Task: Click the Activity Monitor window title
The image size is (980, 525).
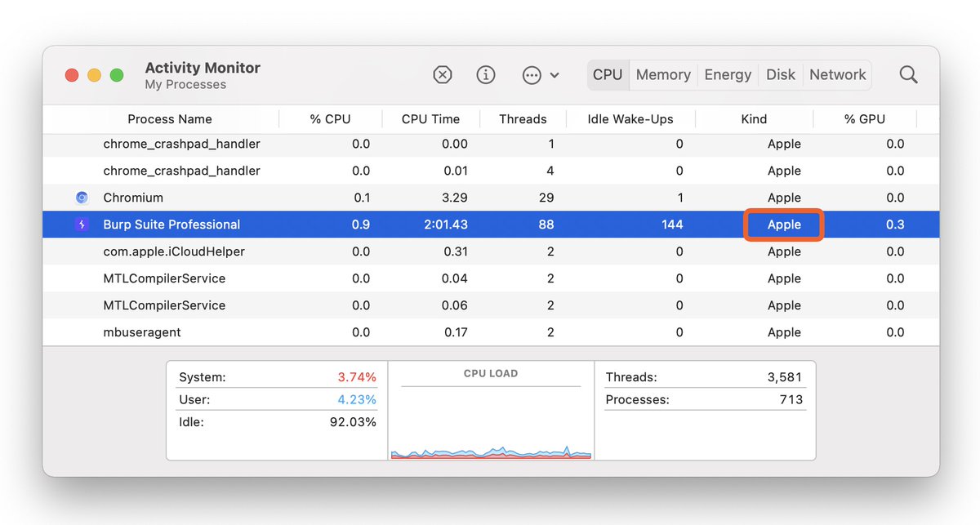Action: point(203,68)
